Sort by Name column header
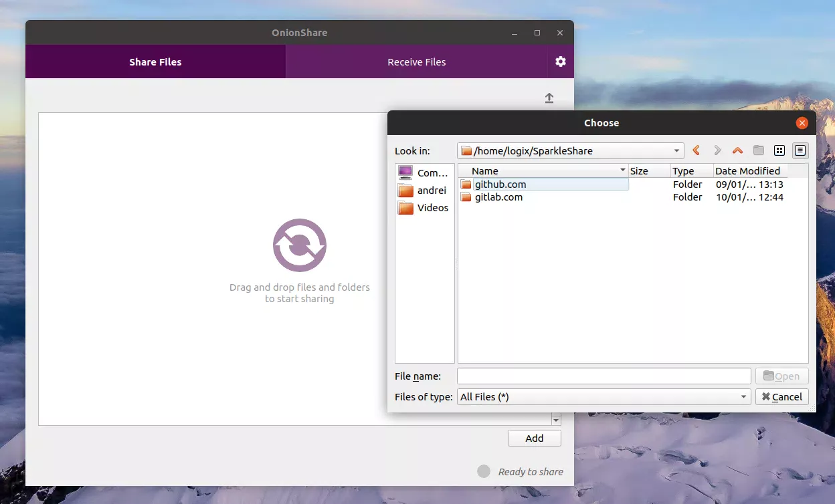 (543, 171)
